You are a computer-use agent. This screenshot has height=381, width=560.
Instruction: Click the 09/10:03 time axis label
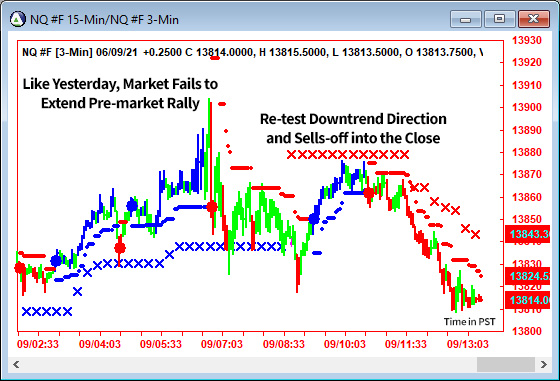(x=345, y=344)
